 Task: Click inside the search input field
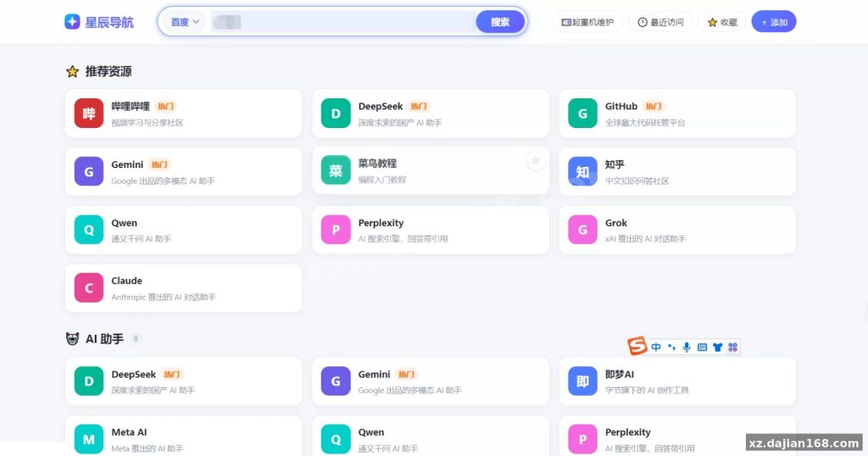[343, 22]
